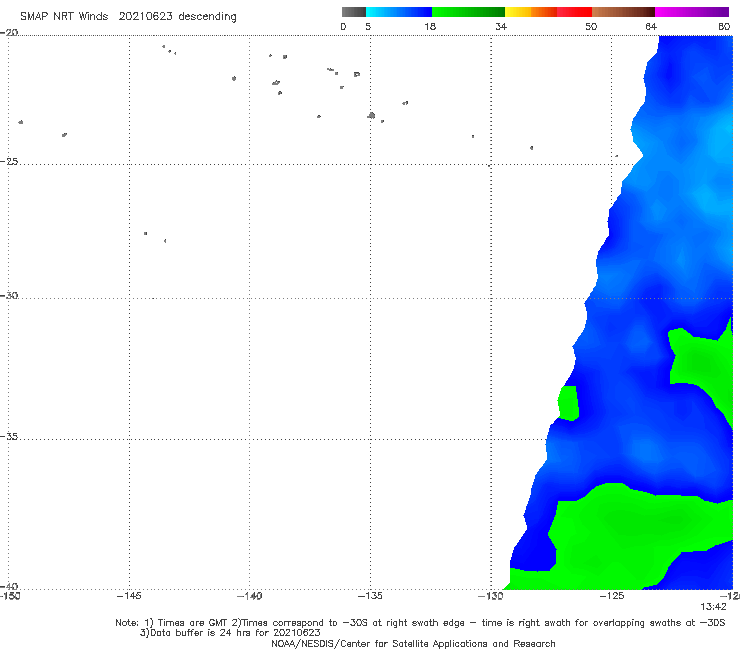The image size is (740, 650).
Task: Click the '-135' longitude axis label
Action: tap(370, 596)
